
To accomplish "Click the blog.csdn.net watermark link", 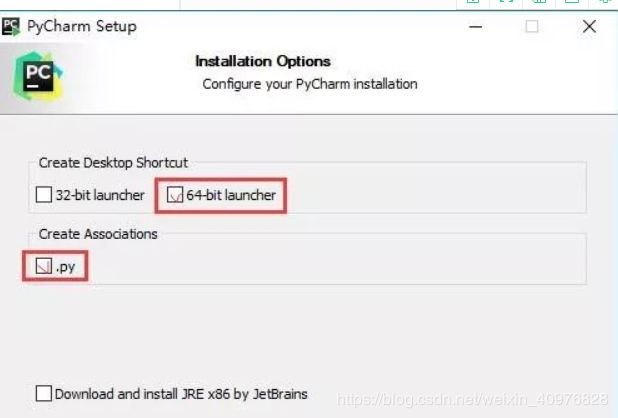I will [472, 399].
